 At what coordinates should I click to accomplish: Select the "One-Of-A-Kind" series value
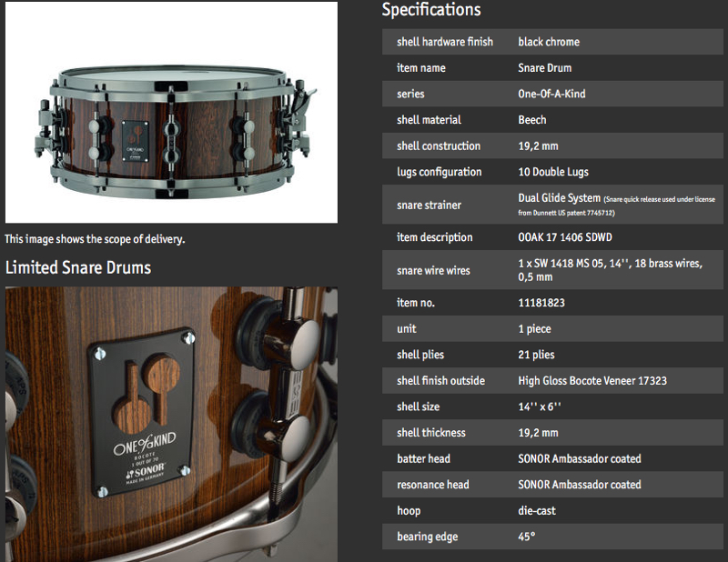pos(551,94)
